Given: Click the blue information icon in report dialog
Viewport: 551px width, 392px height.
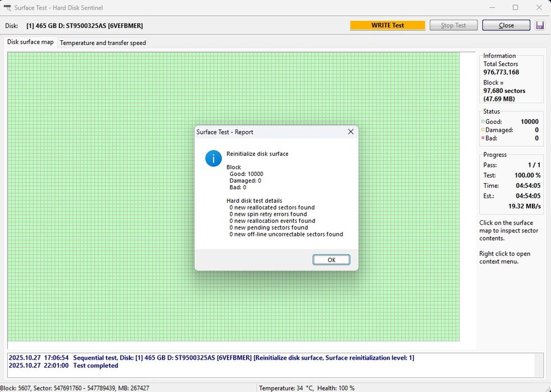Looking at the screenshot, I should 214,158.
